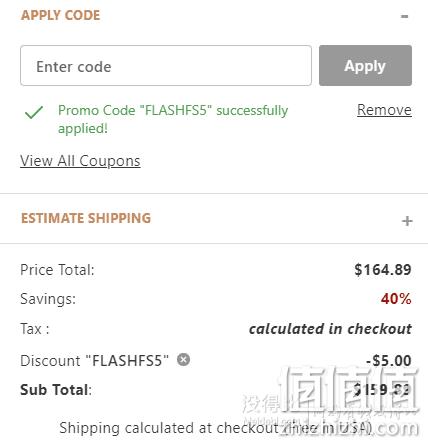Click the Sub Total label

click(56, 390)
